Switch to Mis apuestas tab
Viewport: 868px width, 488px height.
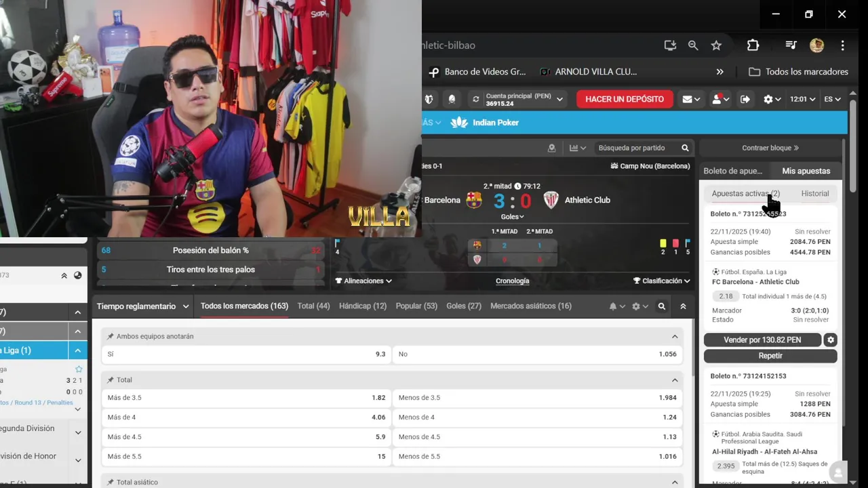click(806, 171)
